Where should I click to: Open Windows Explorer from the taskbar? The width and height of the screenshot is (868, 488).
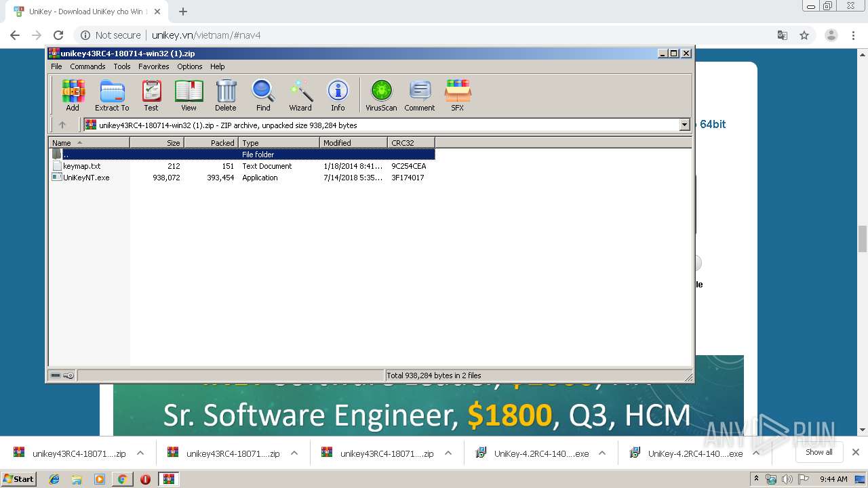tap(77, 479)
